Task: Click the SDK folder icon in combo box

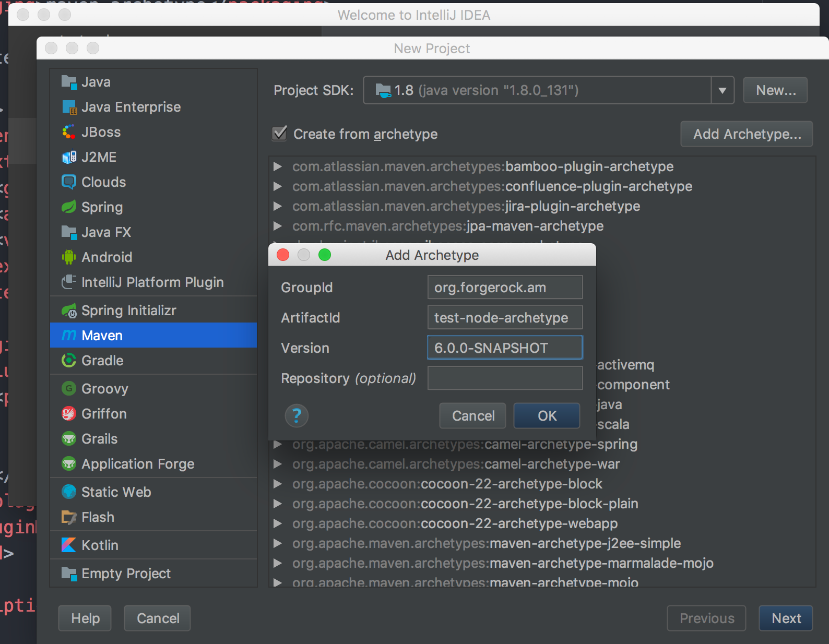Action: tap(384, 91)
